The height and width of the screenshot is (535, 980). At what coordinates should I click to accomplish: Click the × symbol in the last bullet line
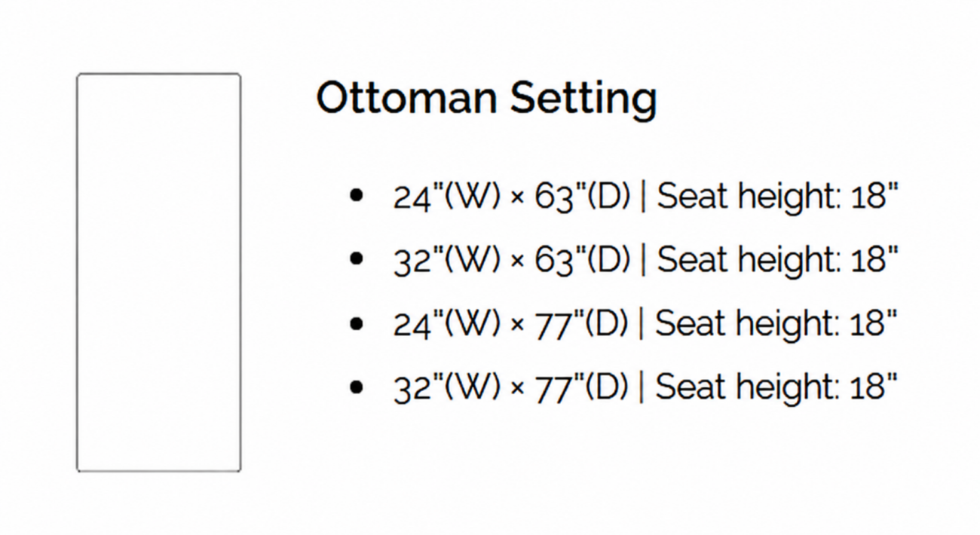[x=517, y=390]
